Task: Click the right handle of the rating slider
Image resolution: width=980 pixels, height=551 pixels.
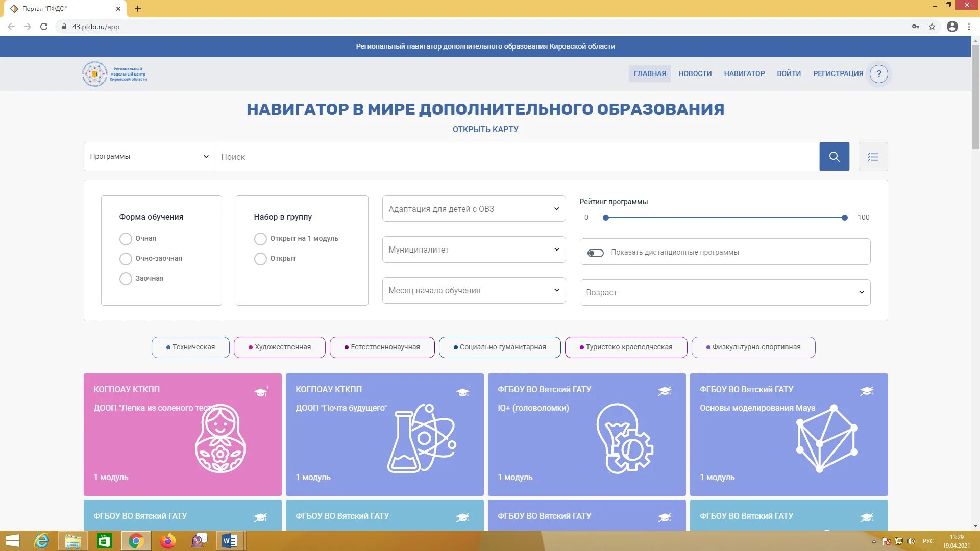Action: click(x=845, y=218)
